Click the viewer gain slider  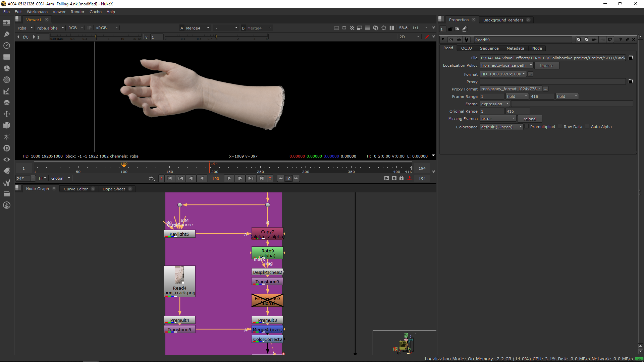tap(96, 37)
